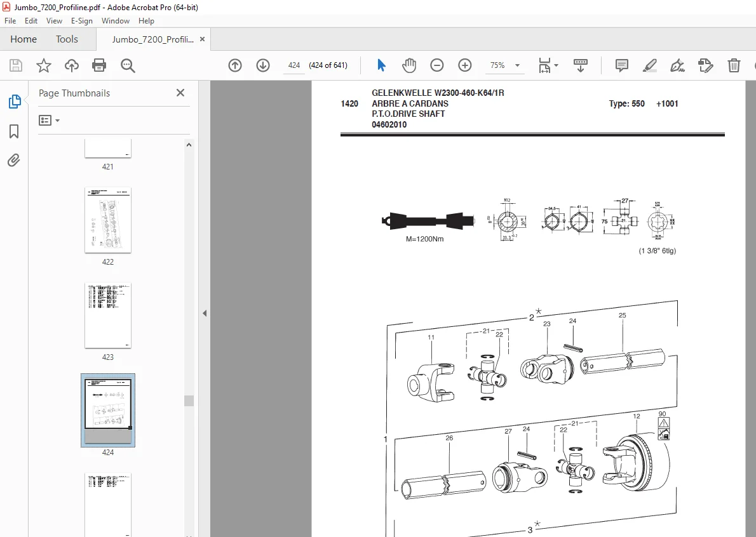Open the Attachments paperclip panel
756x537 pixels.
click(14, 160)
